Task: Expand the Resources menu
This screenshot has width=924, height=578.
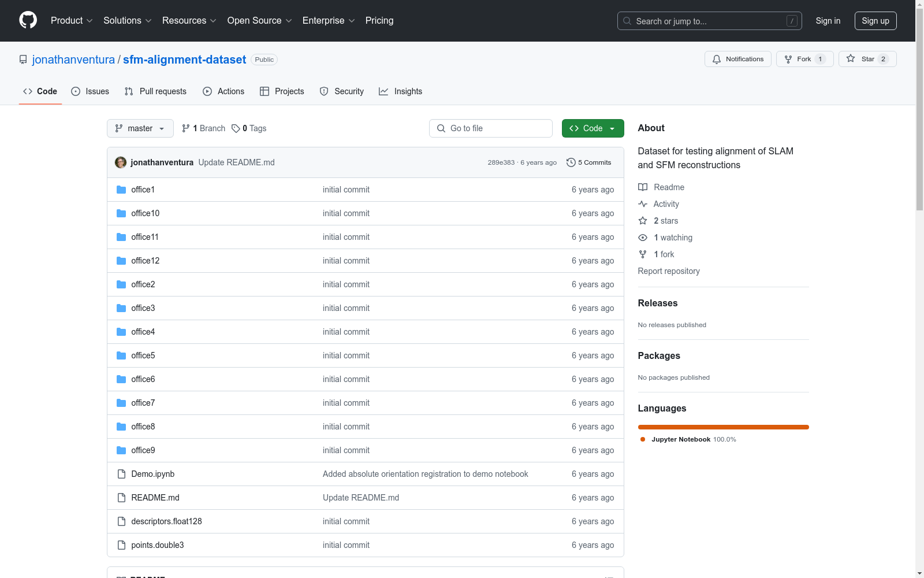Action: (189, 20)
